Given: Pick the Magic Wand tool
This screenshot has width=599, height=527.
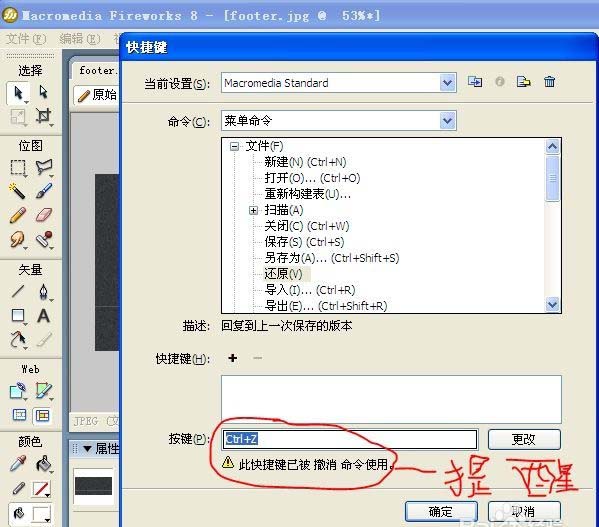Looking at the screenshot, I should [17, 191].
